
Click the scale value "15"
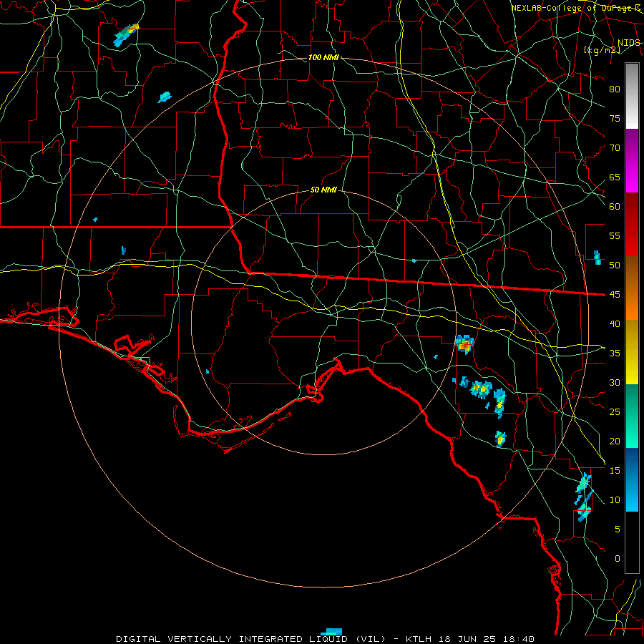click(x=615, y=470)
